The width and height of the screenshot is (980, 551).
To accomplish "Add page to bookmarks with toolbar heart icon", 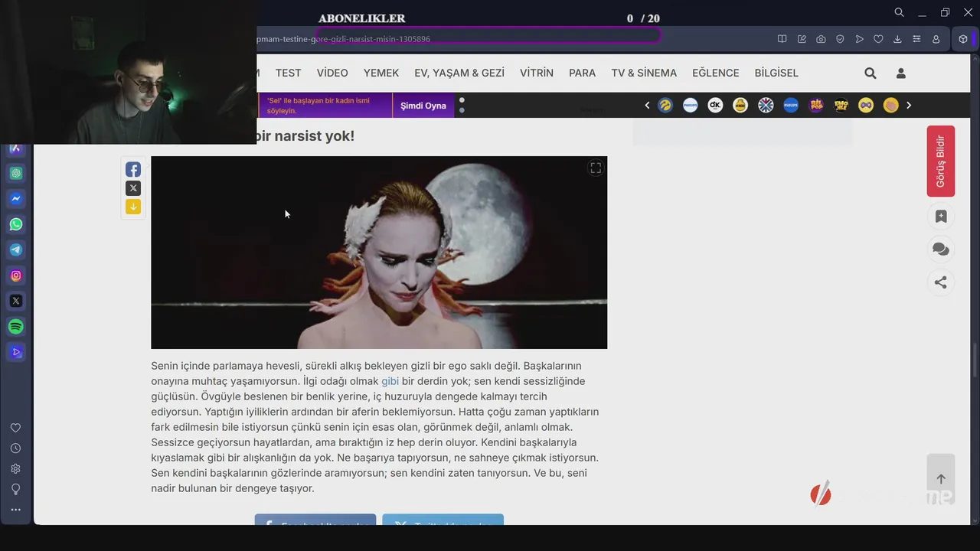I will (x=878, y=39).
